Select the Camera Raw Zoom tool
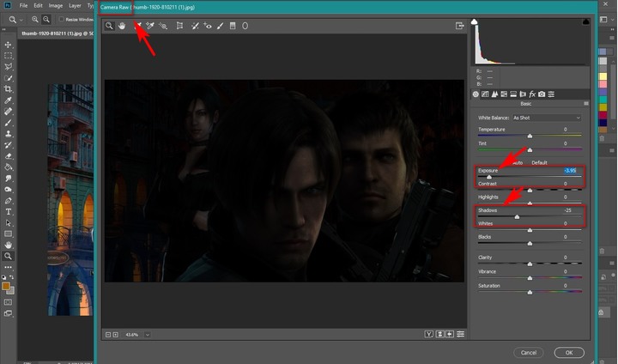 tap(109, 26)
